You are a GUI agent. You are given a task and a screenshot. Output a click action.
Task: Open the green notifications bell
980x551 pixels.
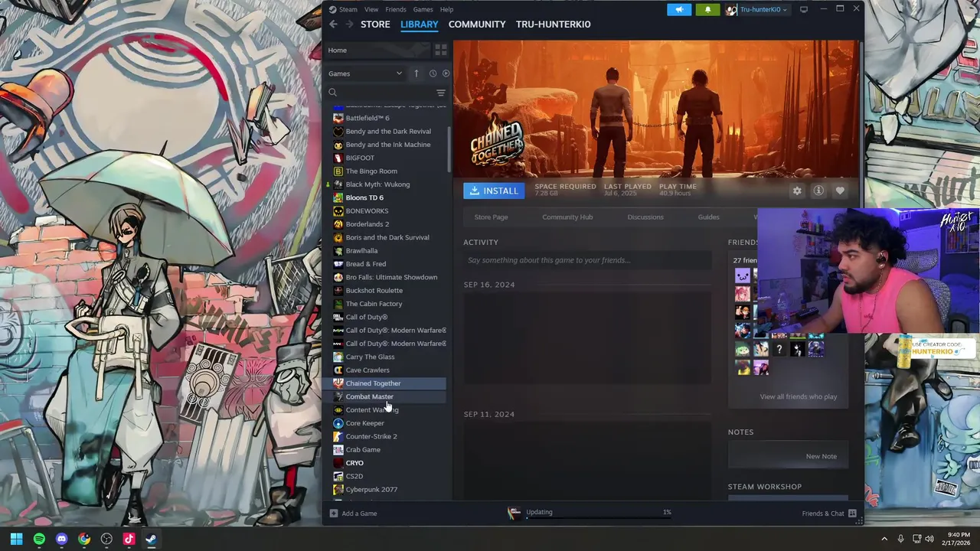707,9
